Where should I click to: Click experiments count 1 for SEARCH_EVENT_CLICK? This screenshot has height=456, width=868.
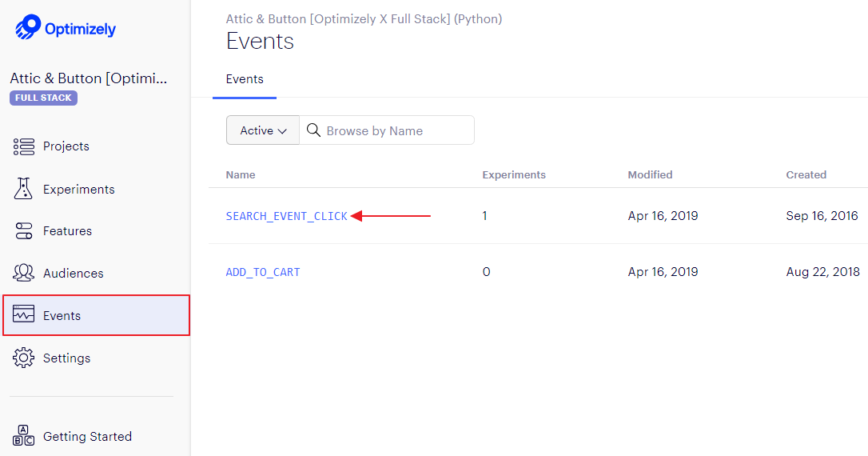pyautogui.click(x=484, y=215)
